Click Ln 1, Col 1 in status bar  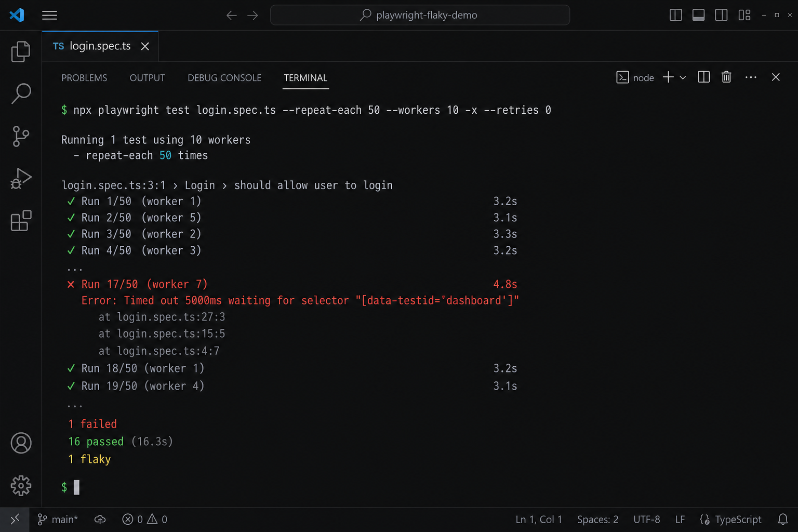click(x=539, y=520)
